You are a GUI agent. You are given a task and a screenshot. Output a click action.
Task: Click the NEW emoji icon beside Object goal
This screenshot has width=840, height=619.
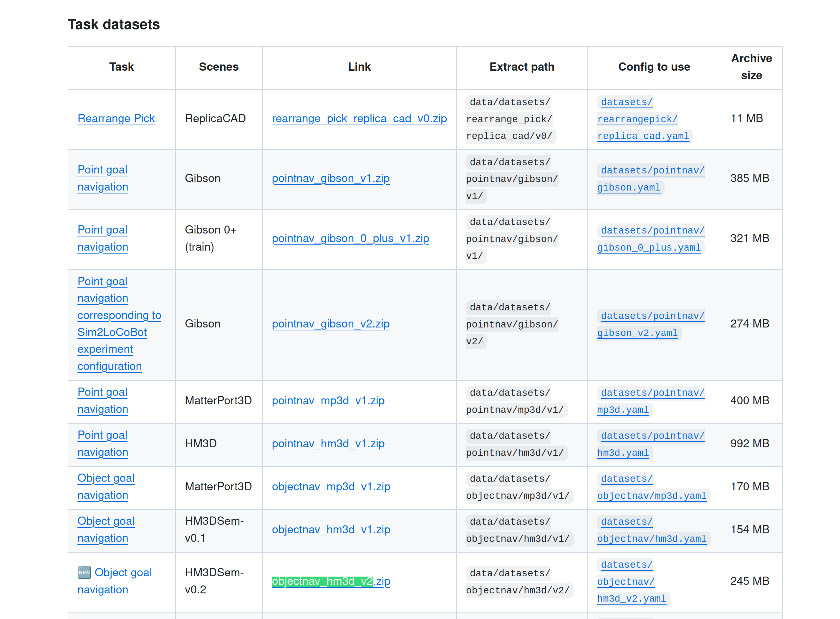point(84,572)
